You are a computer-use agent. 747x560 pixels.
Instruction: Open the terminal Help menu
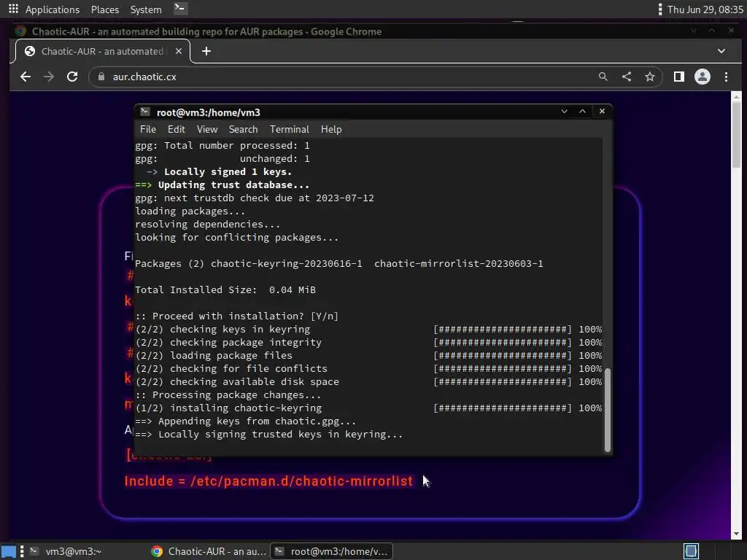click(331, 130)
